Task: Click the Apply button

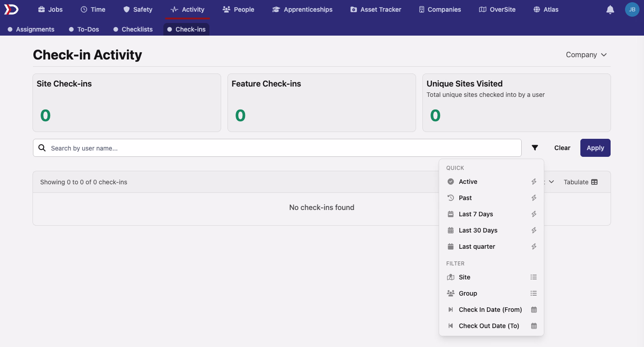Action: tap(595, 148)
